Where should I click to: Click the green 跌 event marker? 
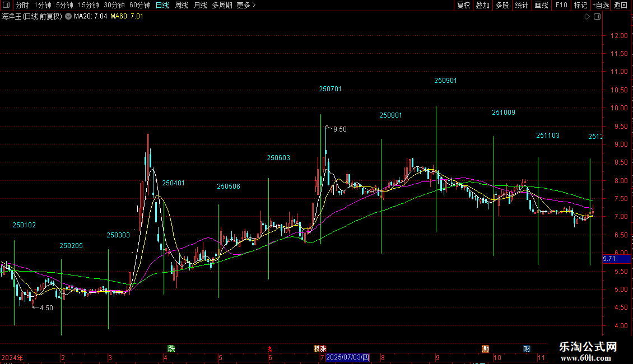pyautogui.click(x=171, y=349)
